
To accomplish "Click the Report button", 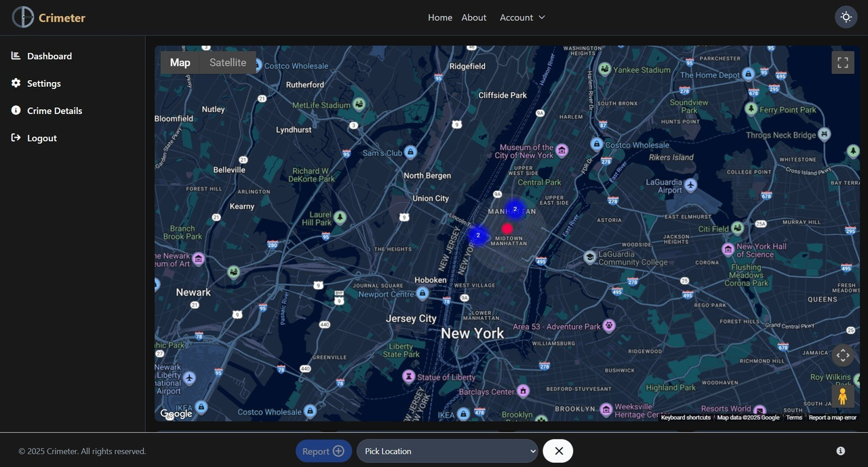I will 323,451.
